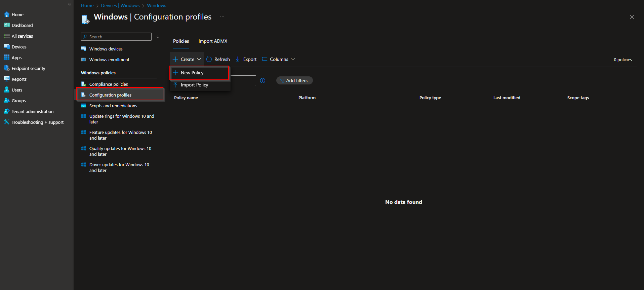Image resolution: width=644 pixels, height=290 pixels.
Task: Click the Export download arrow icon
Action: coord(238,59)
